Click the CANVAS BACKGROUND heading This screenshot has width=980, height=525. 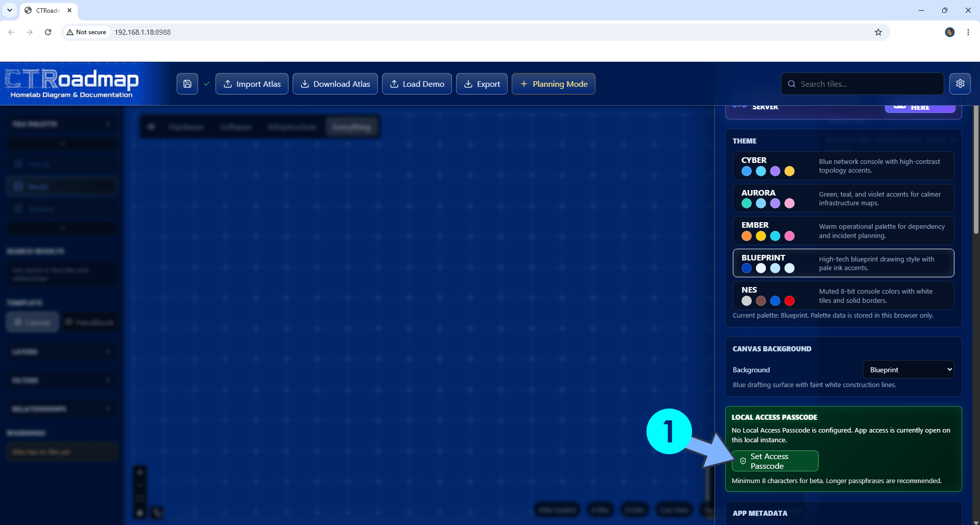click(x=772, y=349)
